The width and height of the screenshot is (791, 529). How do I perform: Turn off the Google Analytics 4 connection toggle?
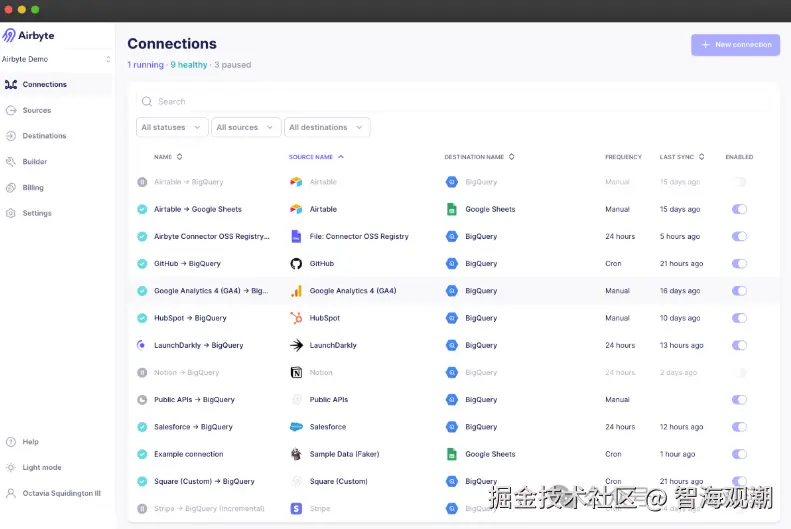pyautogui.click(x=739, y=290)
